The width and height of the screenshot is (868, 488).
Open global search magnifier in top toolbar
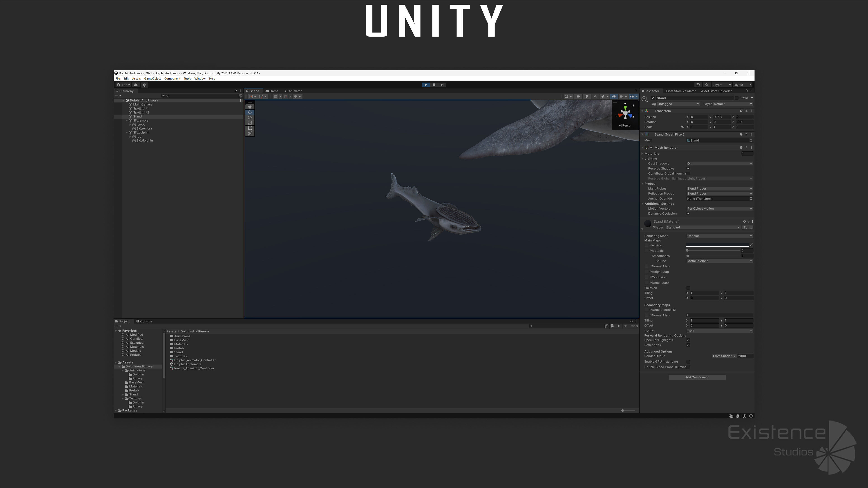tap(707, 85)
